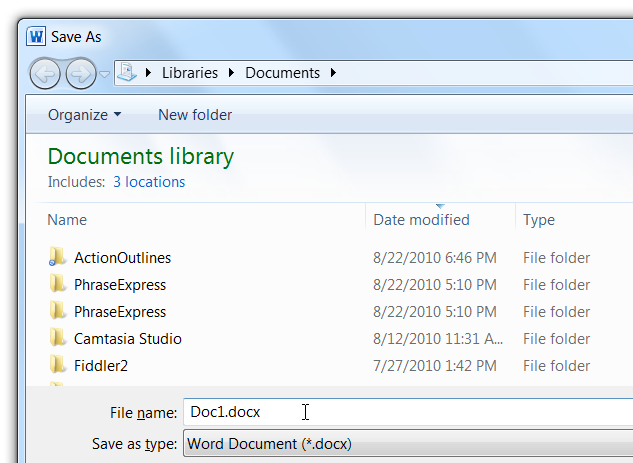633x463 pixels.
Task: Select the ActionOutlines folder icon
Action: click(57, 257)
